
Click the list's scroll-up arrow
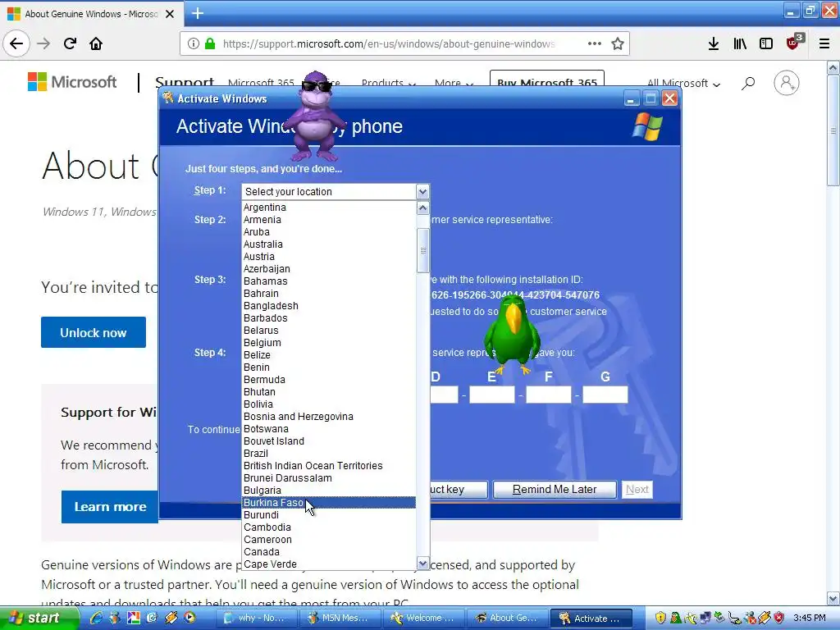coord(422,208)
